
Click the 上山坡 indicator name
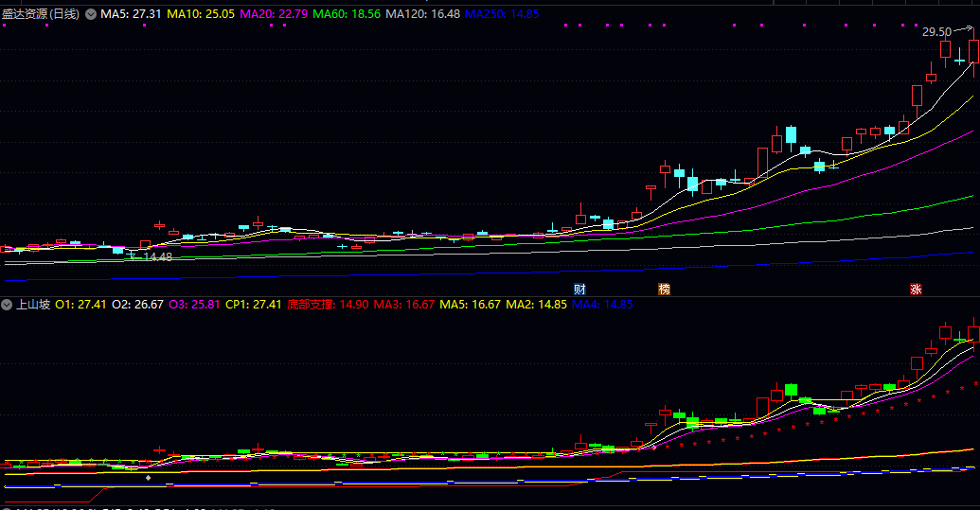pos(33,305)
